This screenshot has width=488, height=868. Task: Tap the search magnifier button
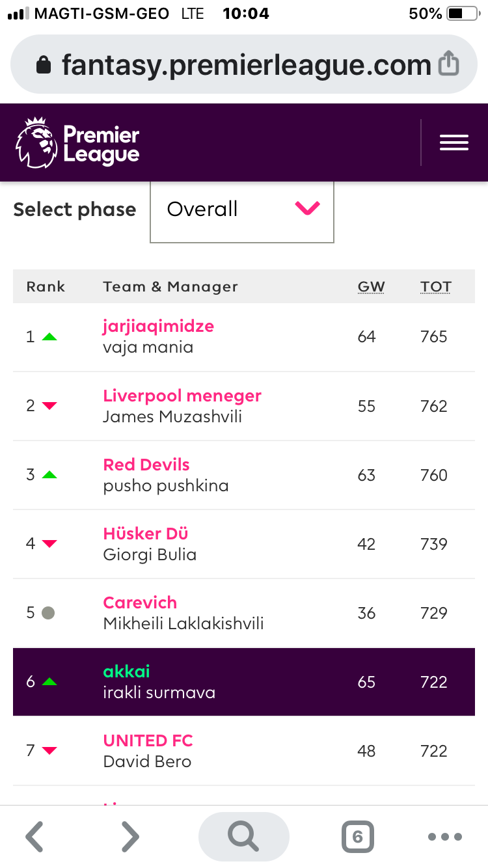(244, 837)
